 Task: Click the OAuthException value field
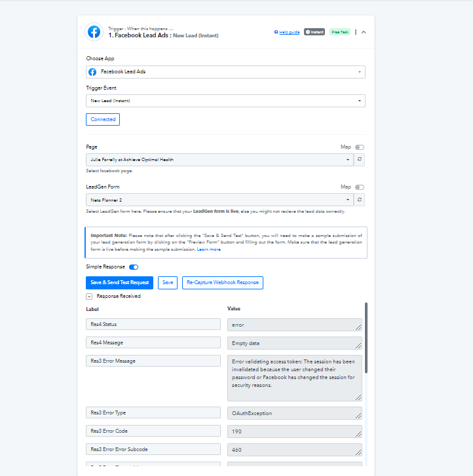pos(294,413)
